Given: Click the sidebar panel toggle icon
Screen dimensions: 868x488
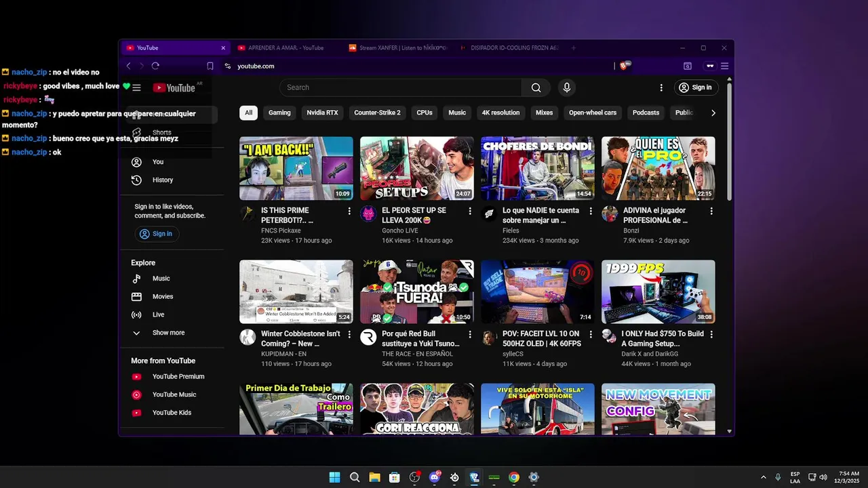Looking at the screenshot, I should pos(688,66).
